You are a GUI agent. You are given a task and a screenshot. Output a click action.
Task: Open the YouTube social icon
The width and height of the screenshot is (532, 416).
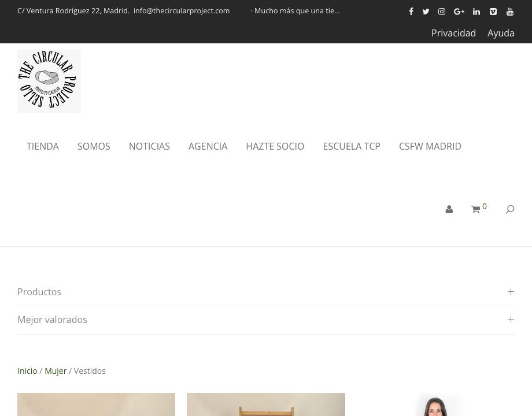[x=510, y=12]
